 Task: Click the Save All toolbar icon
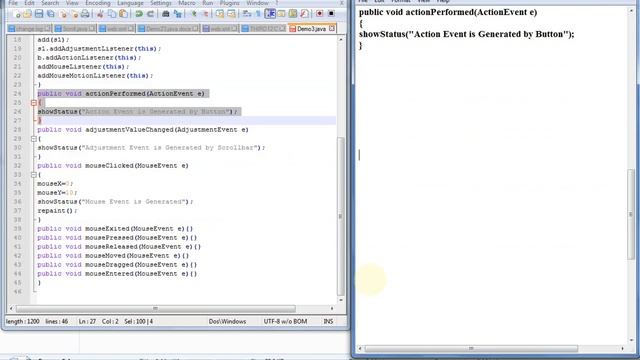point(51,14)
